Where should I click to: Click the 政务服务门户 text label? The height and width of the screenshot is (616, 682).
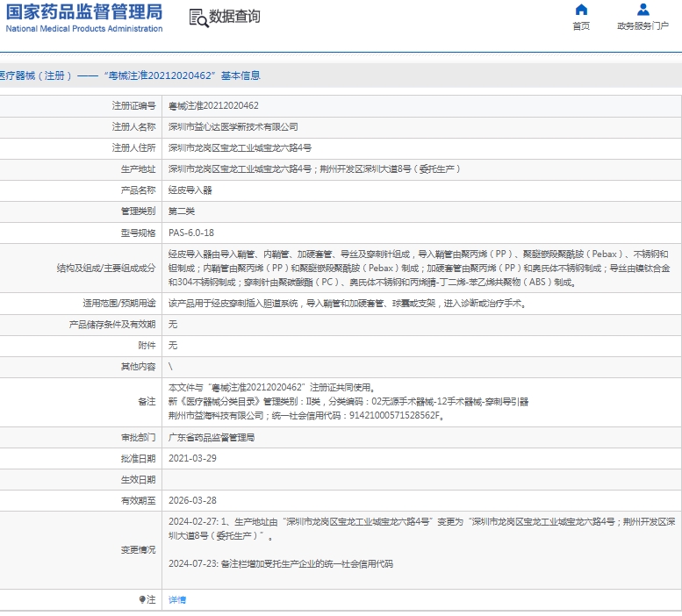point(643,26)
